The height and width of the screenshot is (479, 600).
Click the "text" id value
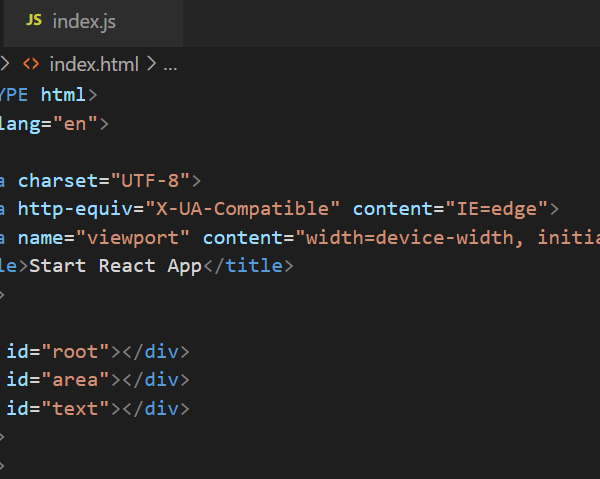tap(83, 409)
